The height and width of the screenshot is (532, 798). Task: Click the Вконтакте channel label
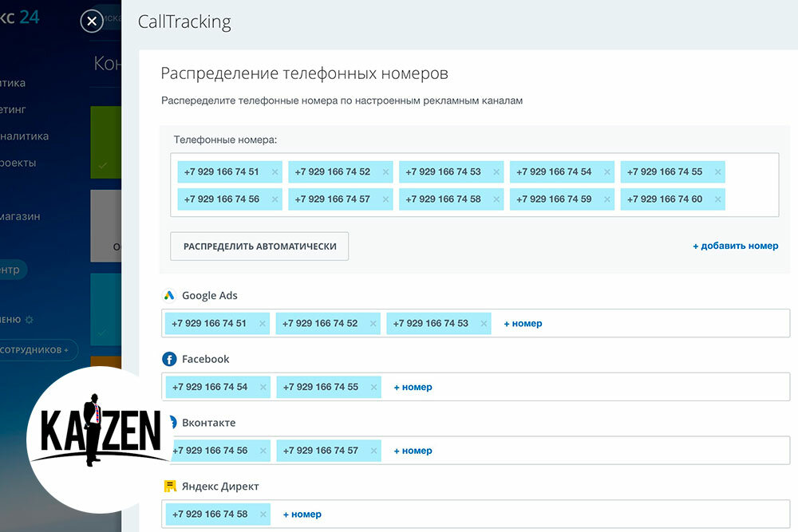tap(208, 423)
